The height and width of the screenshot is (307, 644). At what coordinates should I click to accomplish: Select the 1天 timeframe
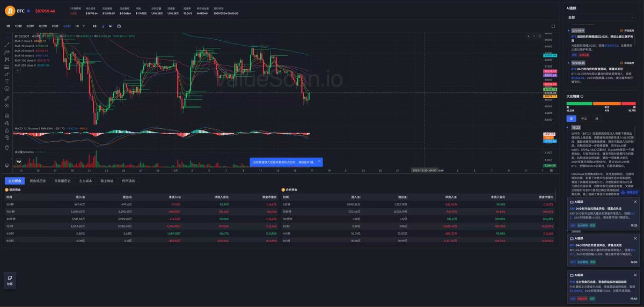point(77,26)
